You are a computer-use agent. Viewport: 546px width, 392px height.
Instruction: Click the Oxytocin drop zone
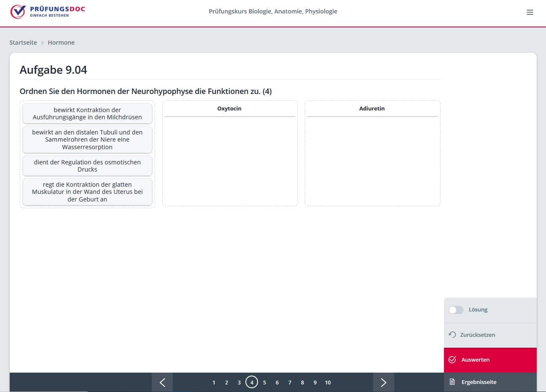click(230, 160)
